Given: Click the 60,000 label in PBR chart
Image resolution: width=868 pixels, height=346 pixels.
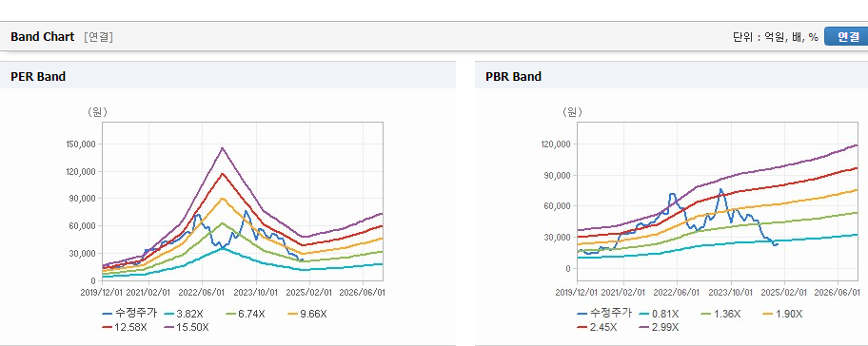Looking at the screenshot, I should click(558, 206).
